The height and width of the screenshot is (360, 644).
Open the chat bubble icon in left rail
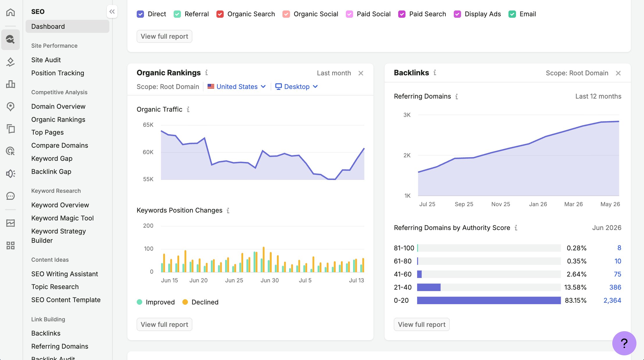(10, 196)
